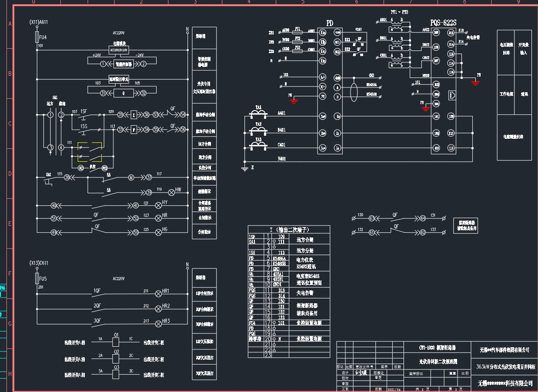
Task: Select the FU4 fuse symbol
Action: click(x=37, y=37)
